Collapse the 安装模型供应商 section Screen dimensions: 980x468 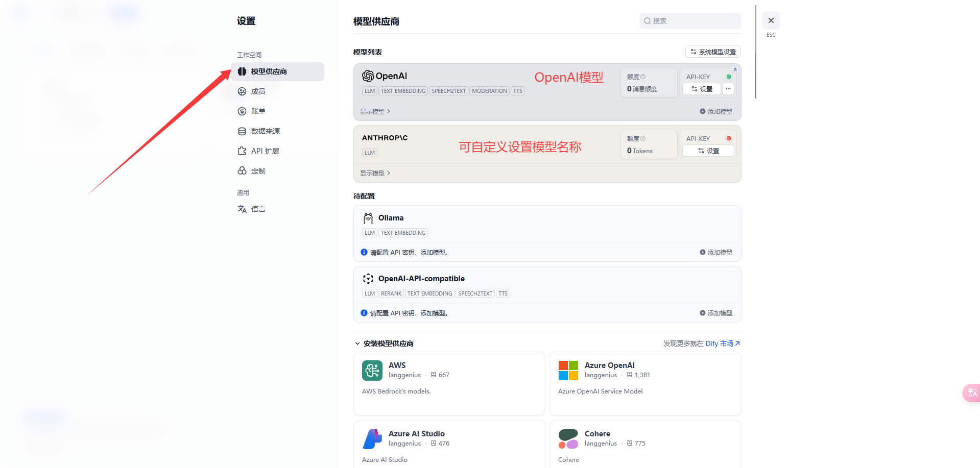click(x=357, y=343)
